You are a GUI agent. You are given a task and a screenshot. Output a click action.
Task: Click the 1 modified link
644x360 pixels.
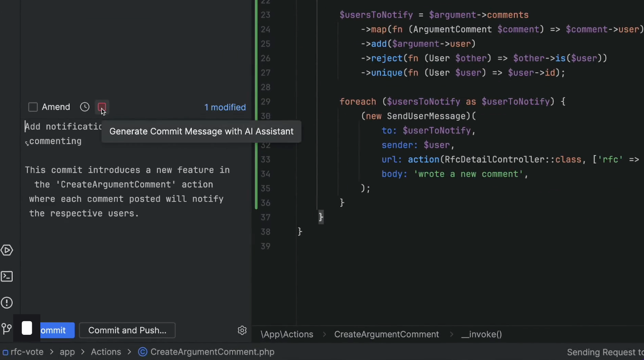coord(225,107)
